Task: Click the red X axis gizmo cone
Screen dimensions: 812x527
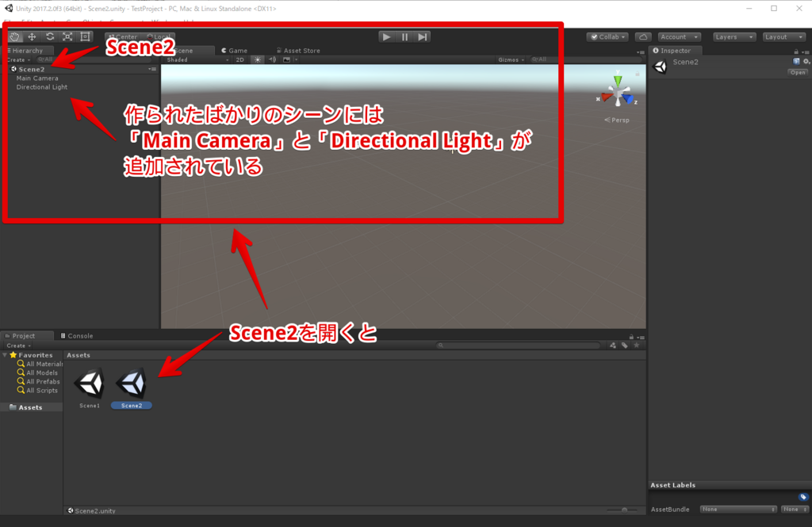Action: [x=607, y=97]
